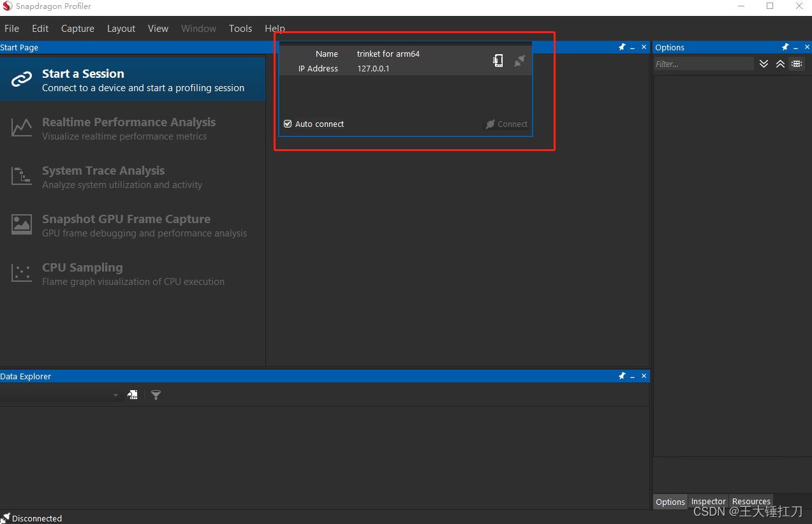
Task: Expand all options with the double-down chevron
Action: tap(764, 64)
